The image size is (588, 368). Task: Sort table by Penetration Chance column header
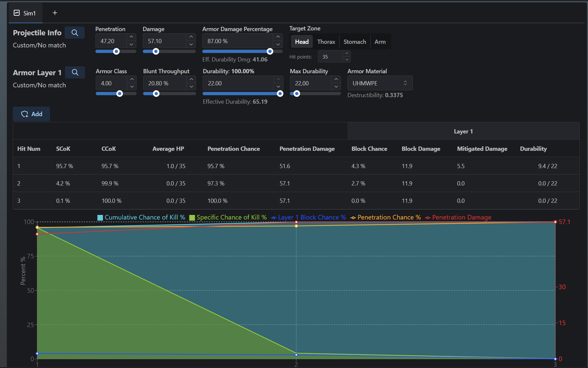(233, 149)
